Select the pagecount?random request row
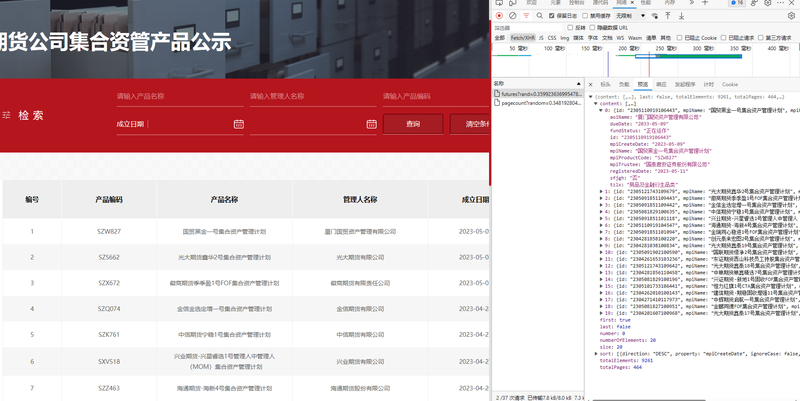Screen dimensions: 800x401 point(538,103)
